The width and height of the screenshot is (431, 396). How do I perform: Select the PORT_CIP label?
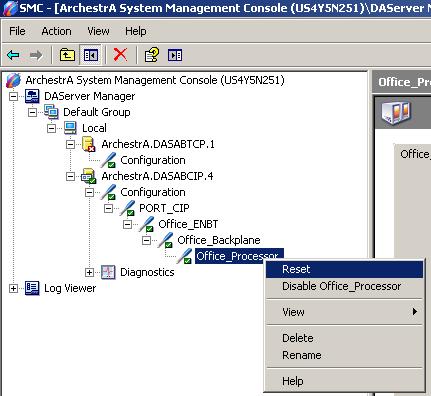point(164,208)
